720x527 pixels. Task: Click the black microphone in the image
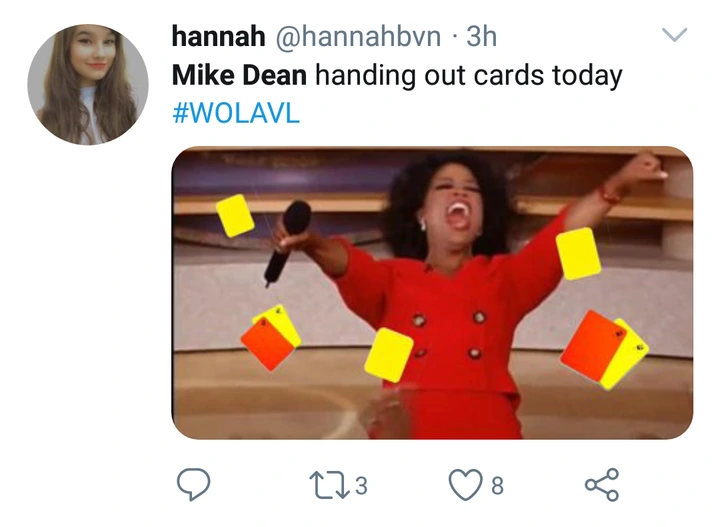tap(287, 242)
